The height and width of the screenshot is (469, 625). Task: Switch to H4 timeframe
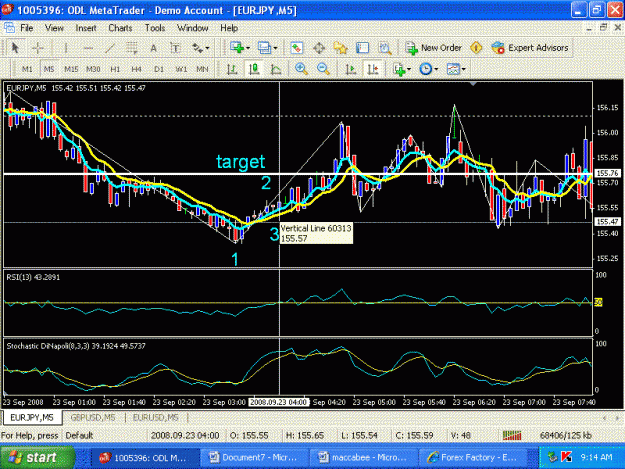[136, 69]
